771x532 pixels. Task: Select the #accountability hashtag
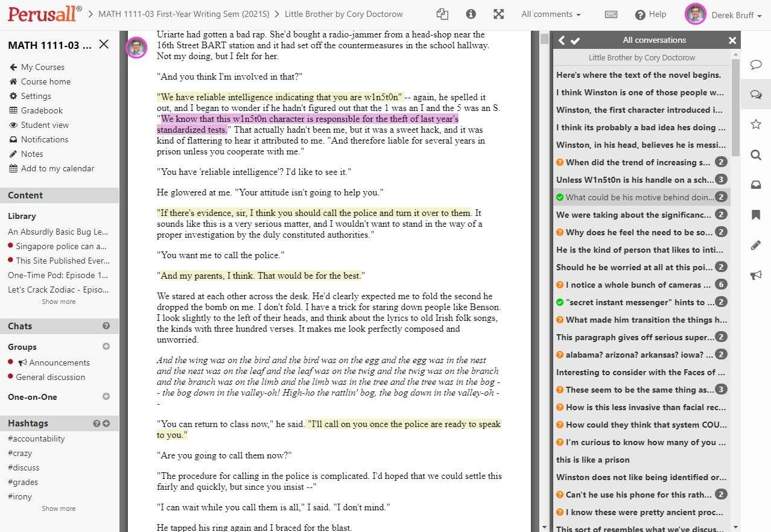click(36, 439)
